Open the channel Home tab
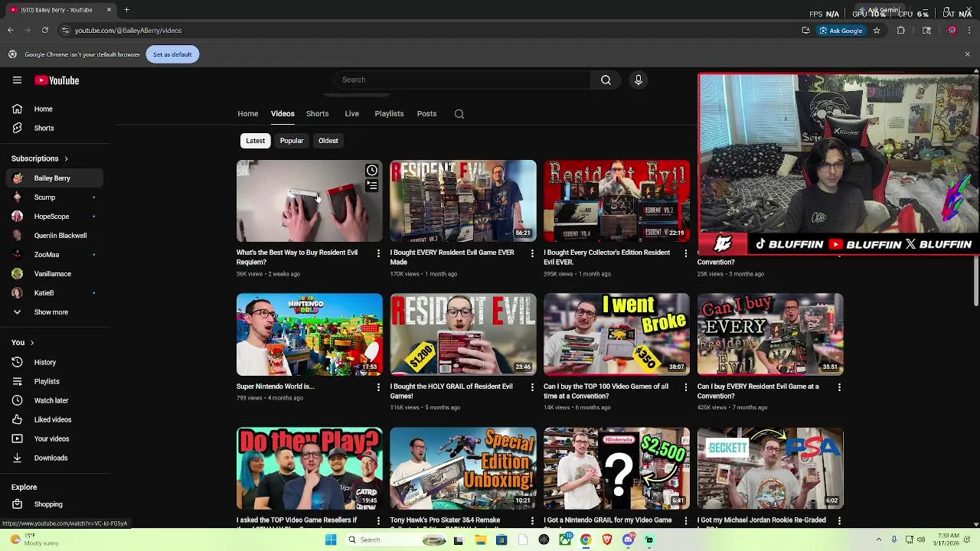 [x=248, y=114]
